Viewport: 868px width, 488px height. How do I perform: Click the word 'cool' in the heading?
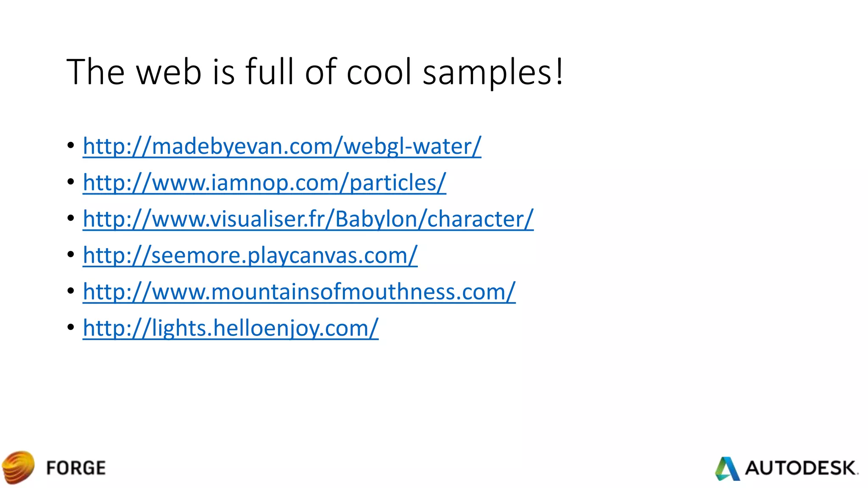point(379,72)
